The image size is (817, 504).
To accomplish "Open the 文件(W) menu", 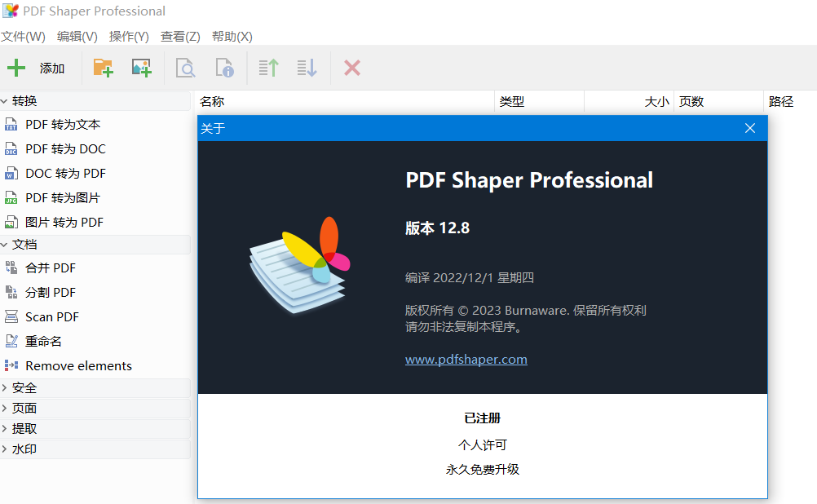I will click(x=23, y=37).
